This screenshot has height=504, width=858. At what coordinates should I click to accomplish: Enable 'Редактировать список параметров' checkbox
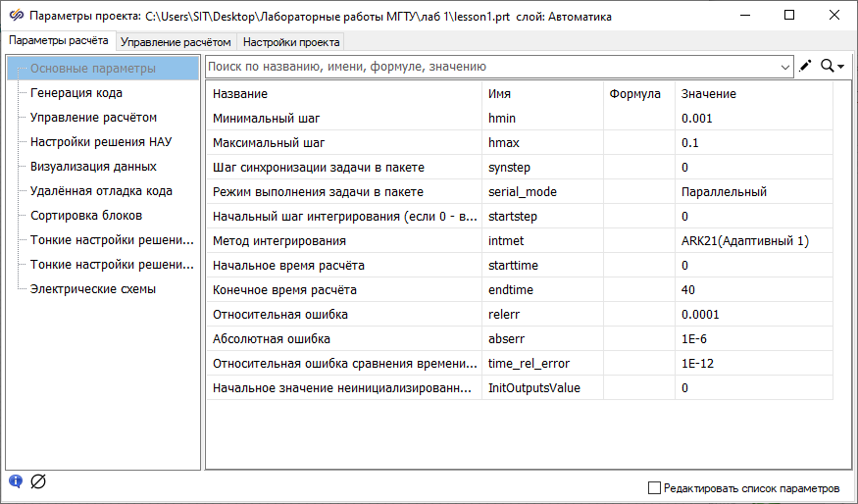pos(655,487)
